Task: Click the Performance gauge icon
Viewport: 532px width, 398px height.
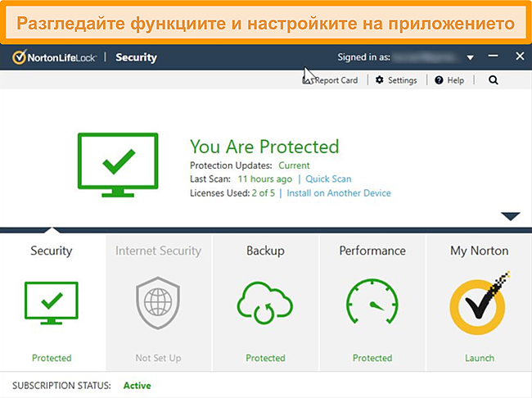Action: [372, 301]
